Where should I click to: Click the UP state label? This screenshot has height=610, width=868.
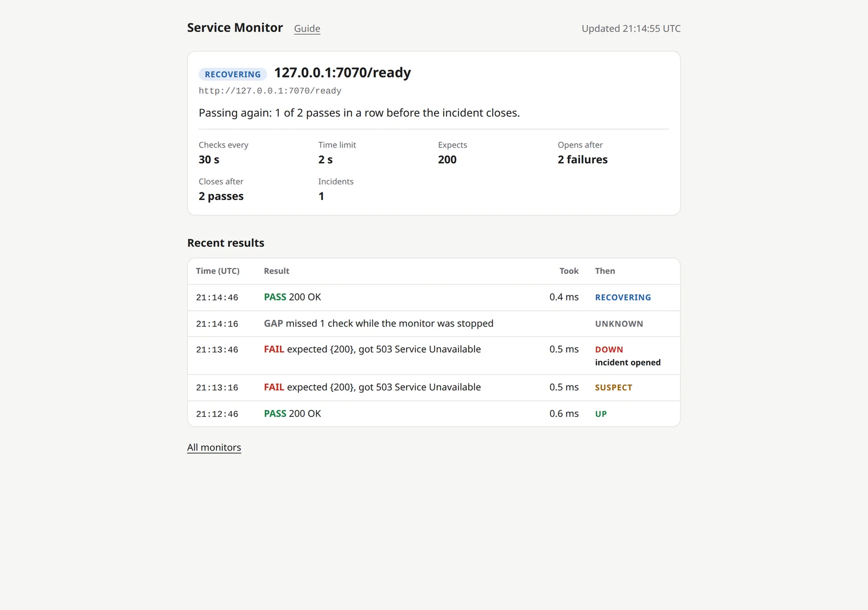601,414
